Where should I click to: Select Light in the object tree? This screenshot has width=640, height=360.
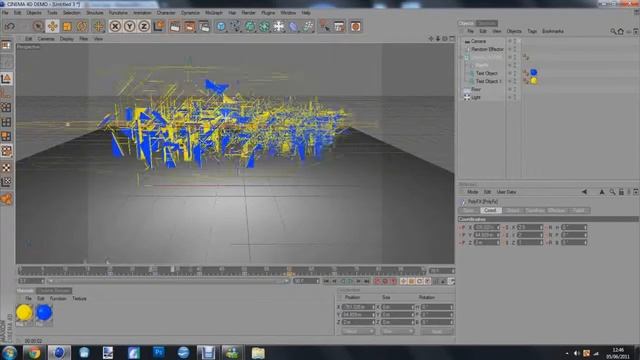click(476, 98)
